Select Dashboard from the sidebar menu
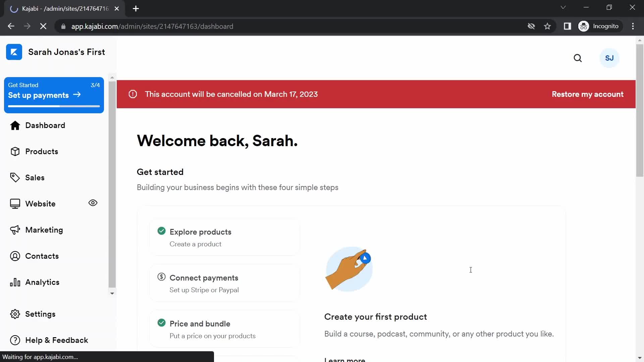The height and width of the screenshot is (362, 644). tap(45, 125)
